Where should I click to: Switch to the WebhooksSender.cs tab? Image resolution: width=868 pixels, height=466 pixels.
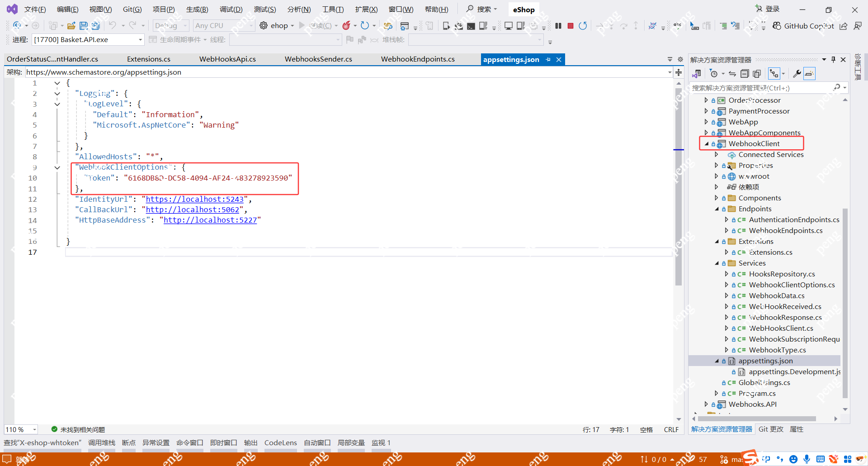pyautogui.click(x=318, y=59)
